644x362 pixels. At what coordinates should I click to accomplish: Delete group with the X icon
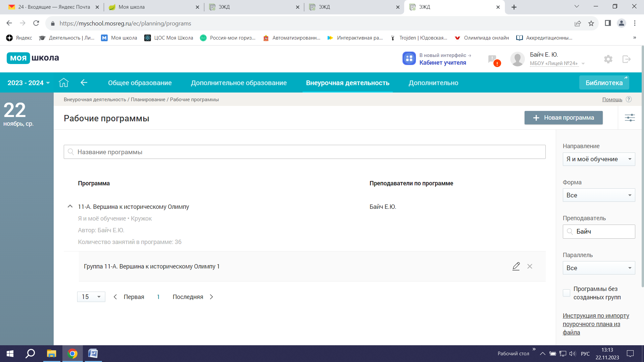[530, 266]
